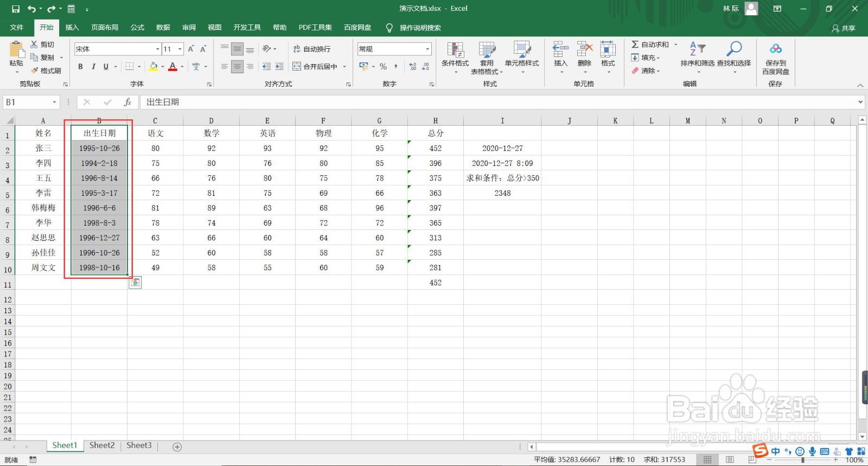Image resolution: width=868 pixels, height=466 pixels.
Task: Switch to the Insert (插入) tab
Action: coord(72,27)
